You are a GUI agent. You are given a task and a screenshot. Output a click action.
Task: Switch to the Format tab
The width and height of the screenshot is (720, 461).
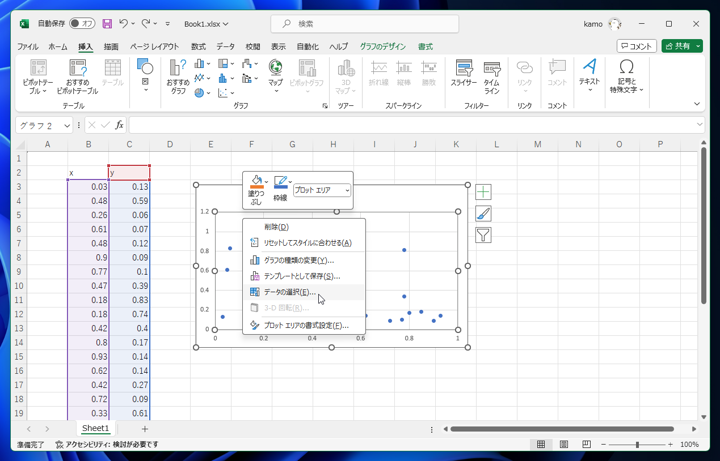click(x=425, y=46)
